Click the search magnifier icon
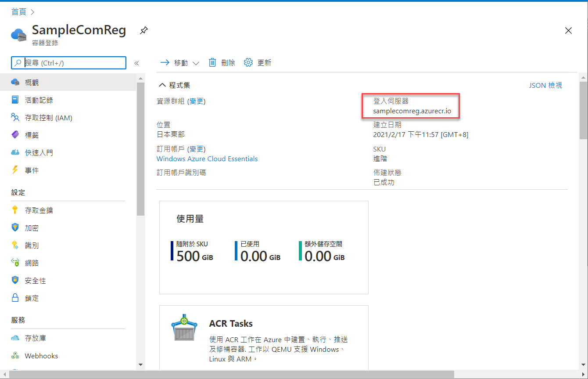The image size is (588, 379). point(18,63)
